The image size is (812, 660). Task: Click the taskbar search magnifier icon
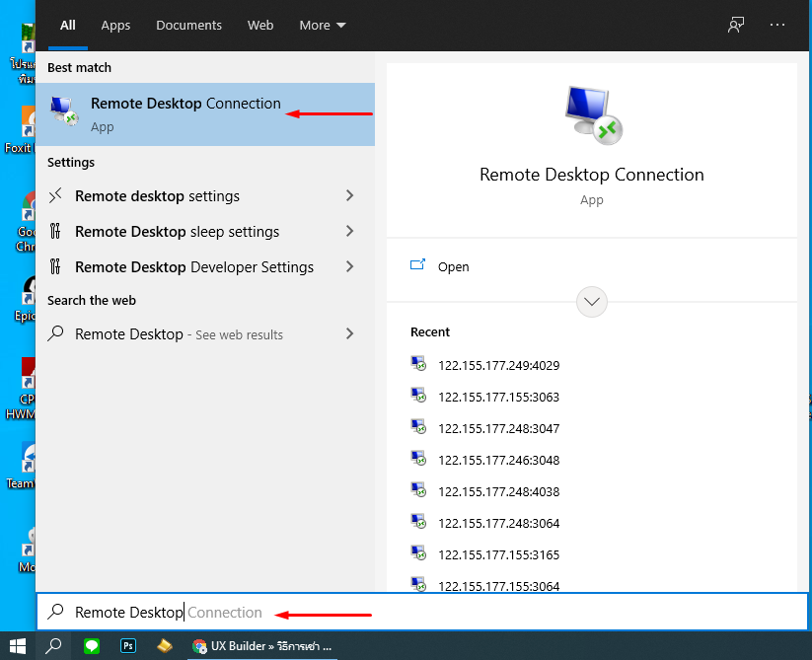(53, 646)
